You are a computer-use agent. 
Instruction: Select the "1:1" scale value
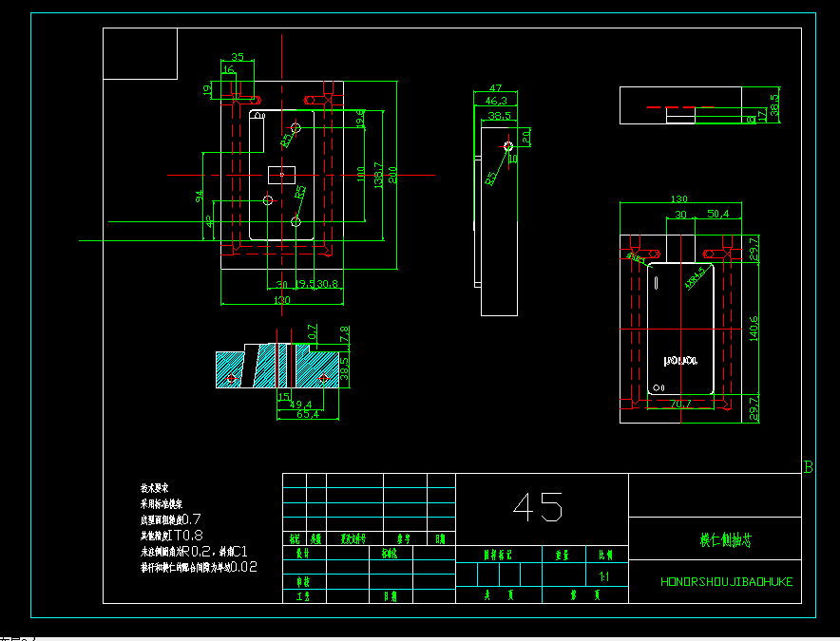pyautogui.click(x=604, y=576)
